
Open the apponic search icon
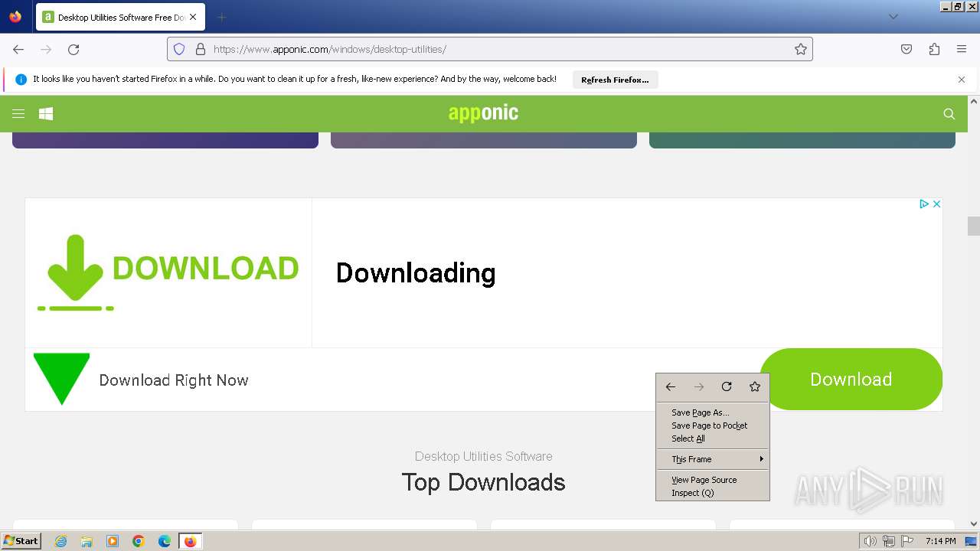[x=949, y=113]
